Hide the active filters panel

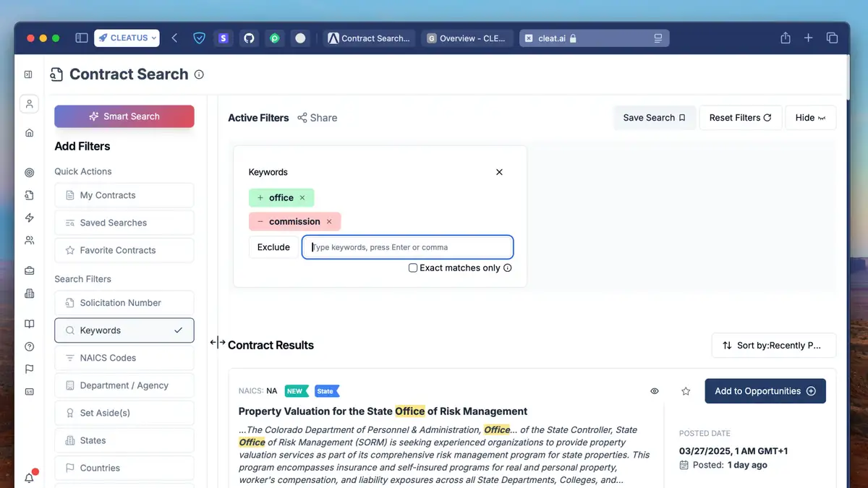[810, 118]
